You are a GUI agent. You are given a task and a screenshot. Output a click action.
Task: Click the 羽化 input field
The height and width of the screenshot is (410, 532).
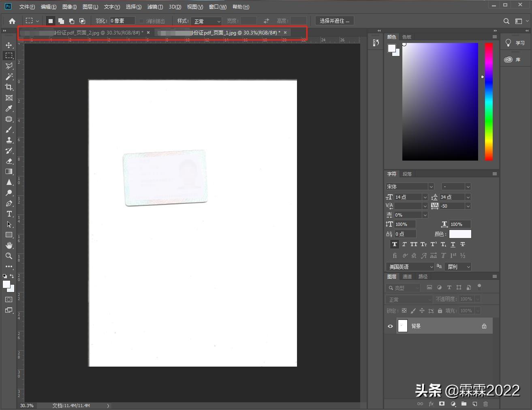pyautogui.click(x=122, y=20)
